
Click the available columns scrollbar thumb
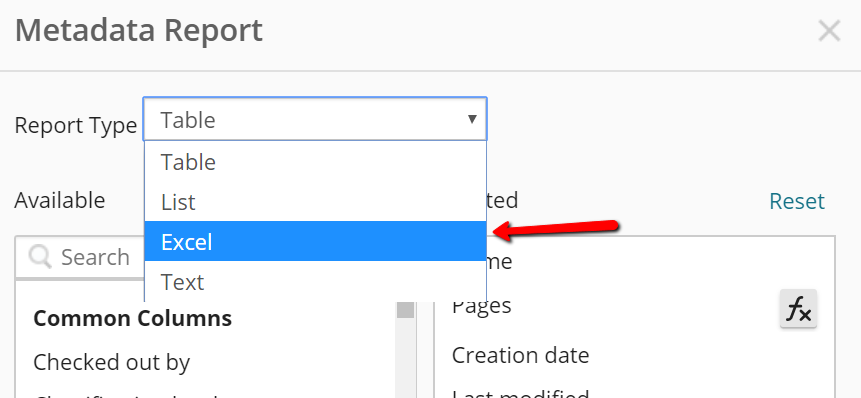point(406,309)
